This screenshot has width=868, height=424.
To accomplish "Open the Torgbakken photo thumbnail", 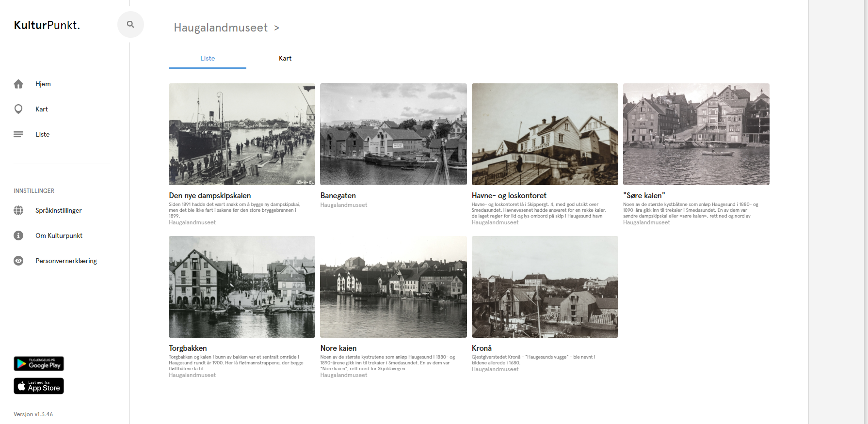I will point(242,287).
